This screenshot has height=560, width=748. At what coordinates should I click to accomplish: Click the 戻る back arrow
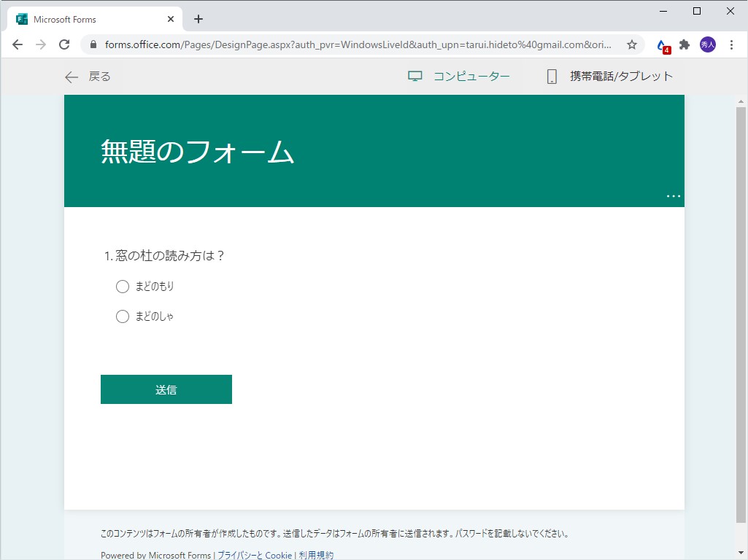pos(70,76)
